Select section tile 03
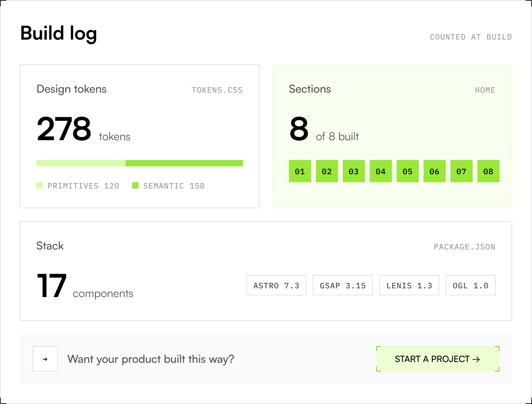532x404 pixels. point(354,171)
